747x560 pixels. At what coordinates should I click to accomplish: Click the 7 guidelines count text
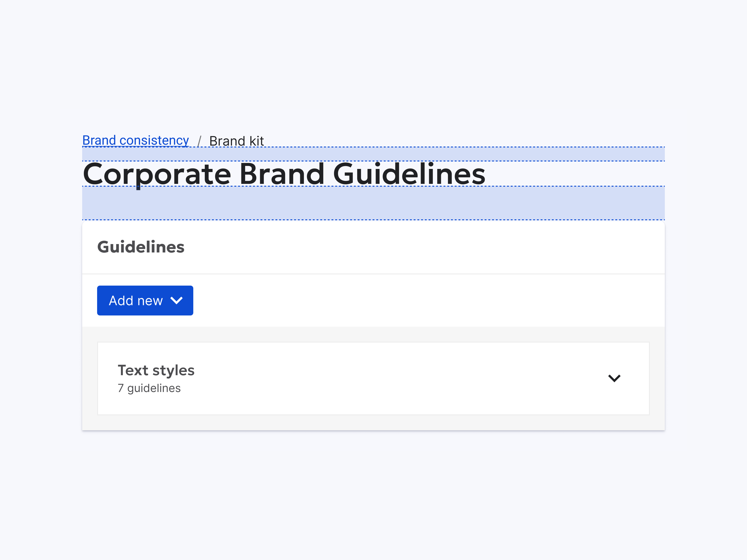(149, 388)
